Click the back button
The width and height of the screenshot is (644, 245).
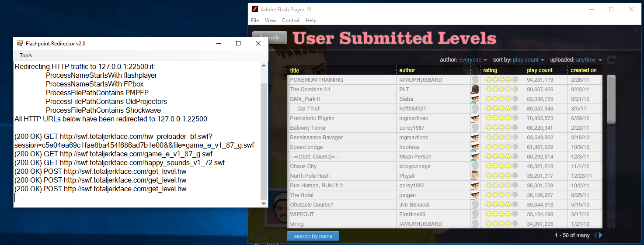270,38
